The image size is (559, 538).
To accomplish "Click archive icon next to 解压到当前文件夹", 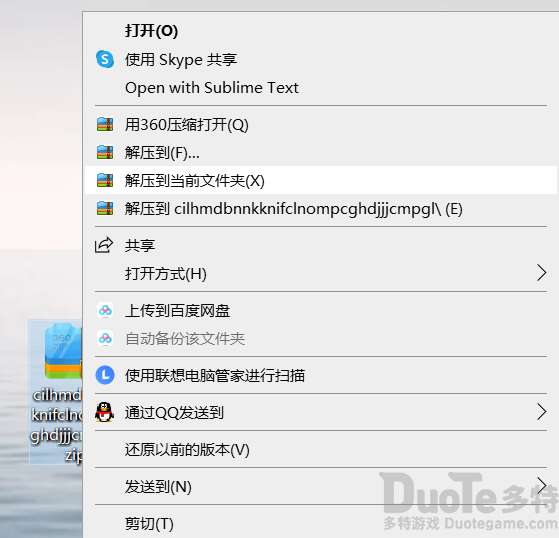I will click(105, 180).
